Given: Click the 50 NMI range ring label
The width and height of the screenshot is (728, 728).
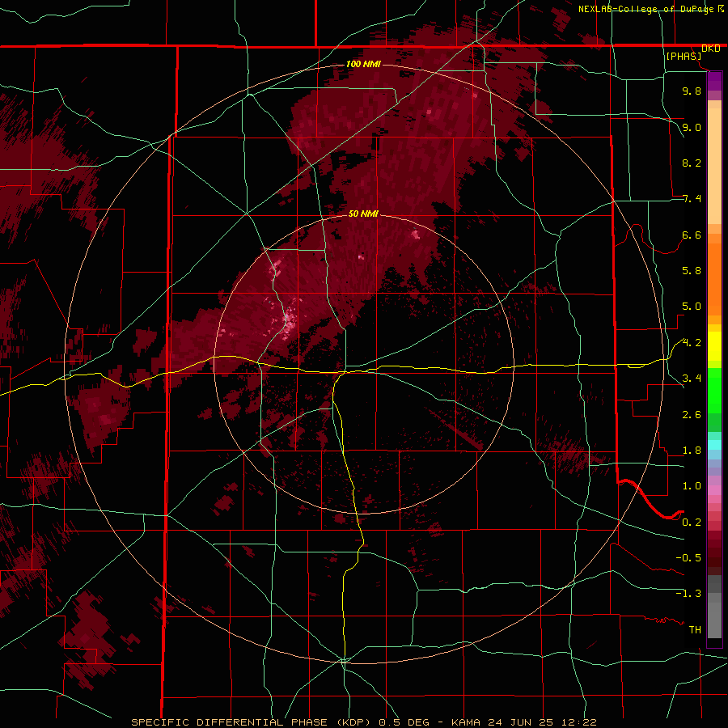Looking at the screenshot, I should [x=363, y=214].
